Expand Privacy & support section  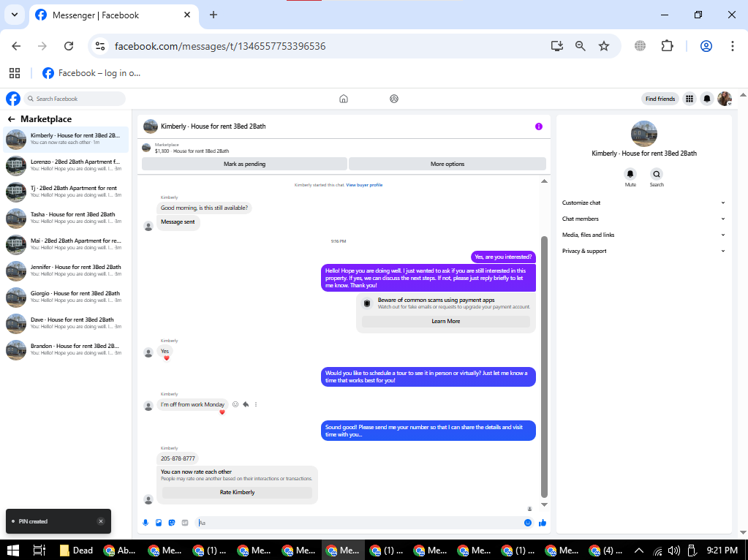coord(643,251)
